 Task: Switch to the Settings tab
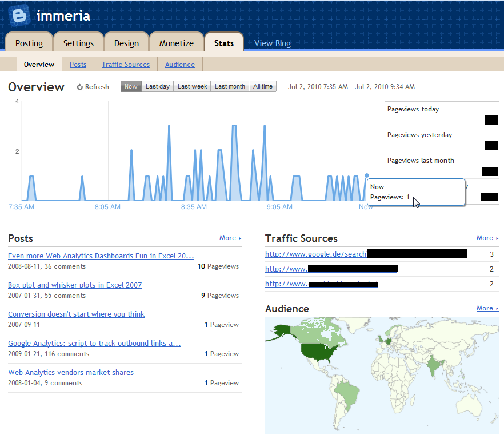point(78,43)
